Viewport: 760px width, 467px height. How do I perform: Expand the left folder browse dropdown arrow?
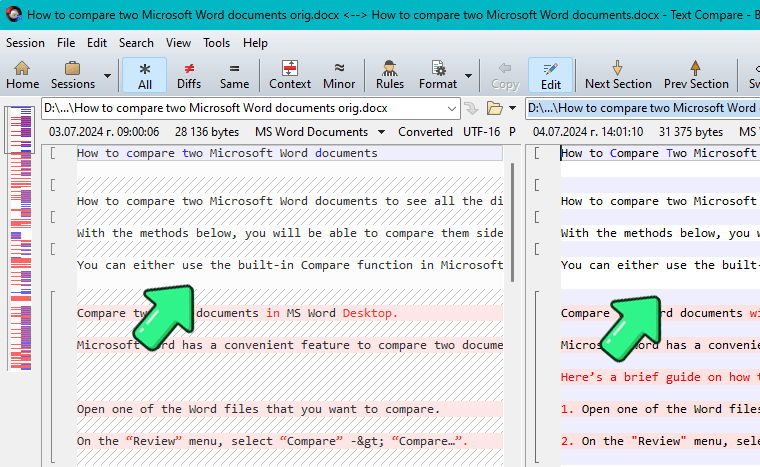512,108
